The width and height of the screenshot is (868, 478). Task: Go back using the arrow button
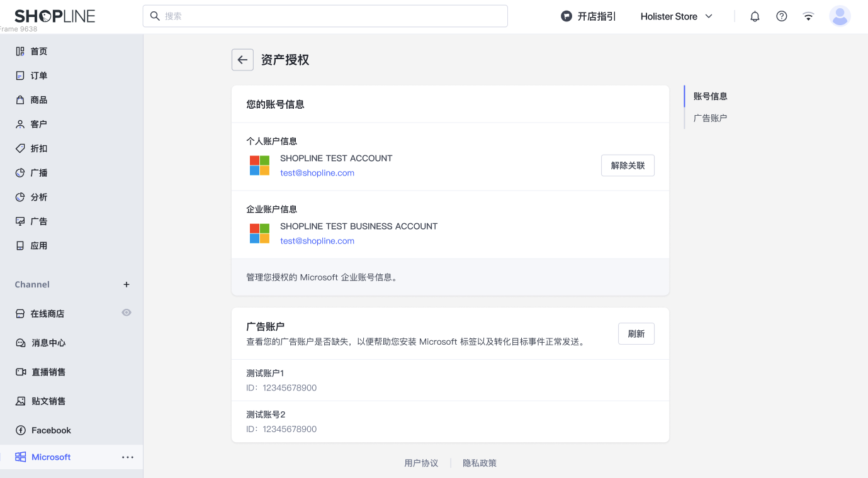(242, 60)
